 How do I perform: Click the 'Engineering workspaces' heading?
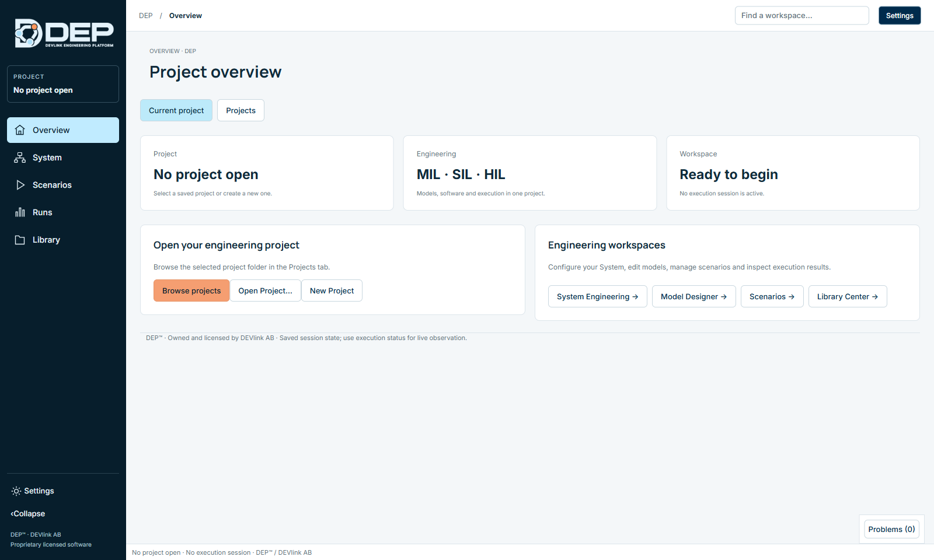click(x=607, y=246)
